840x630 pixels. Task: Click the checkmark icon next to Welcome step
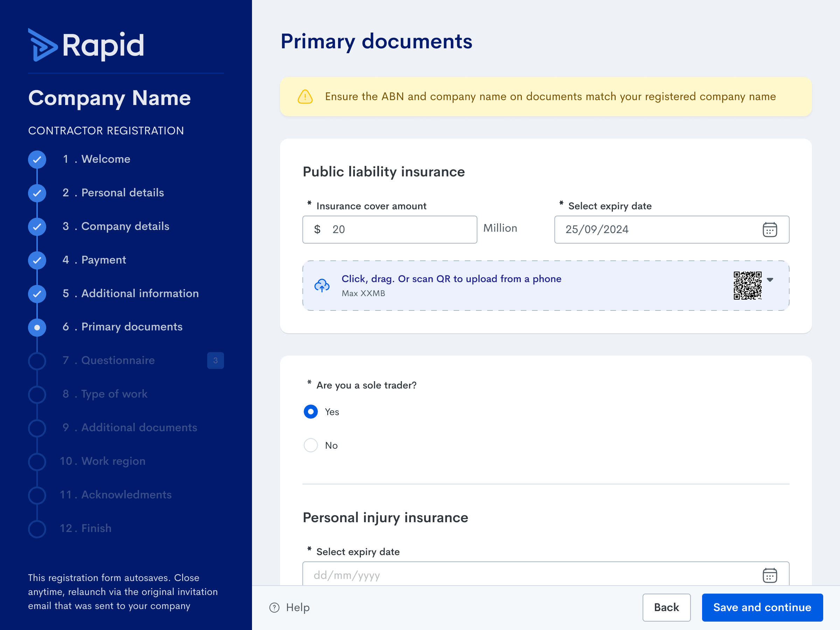click(37, 160)
